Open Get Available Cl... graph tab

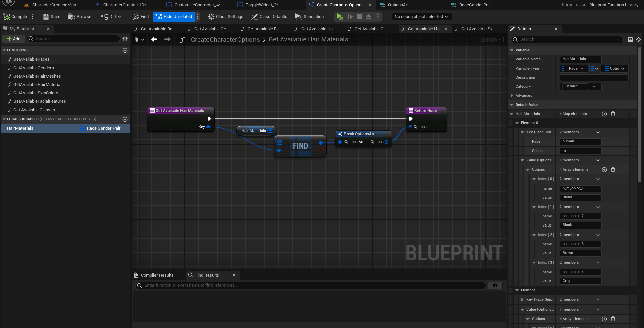point(371,29)
